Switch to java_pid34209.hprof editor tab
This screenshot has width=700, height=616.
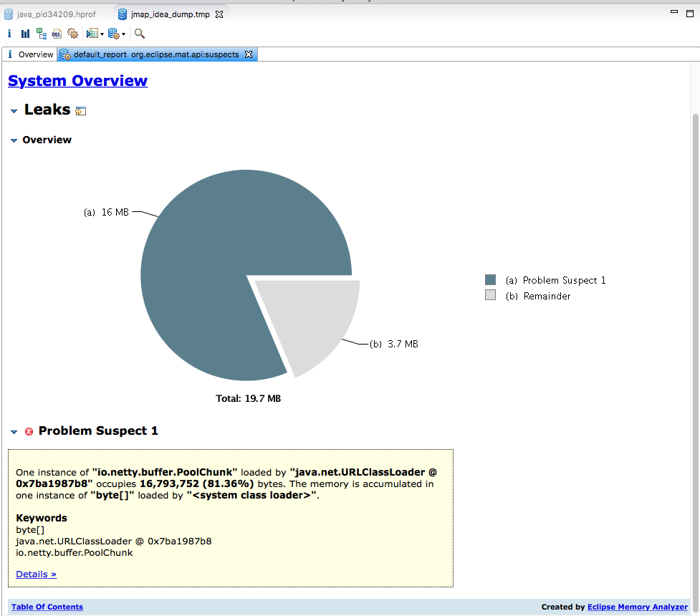50,14
